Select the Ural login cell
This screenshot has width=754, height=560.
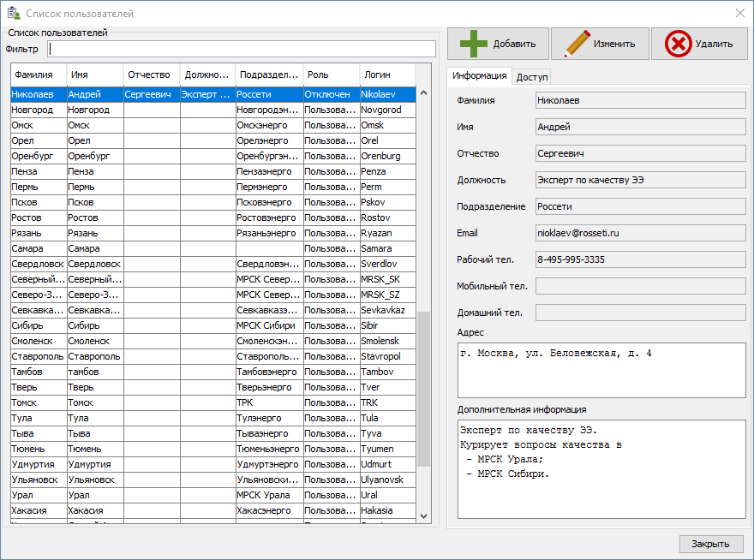coord(388,495)
